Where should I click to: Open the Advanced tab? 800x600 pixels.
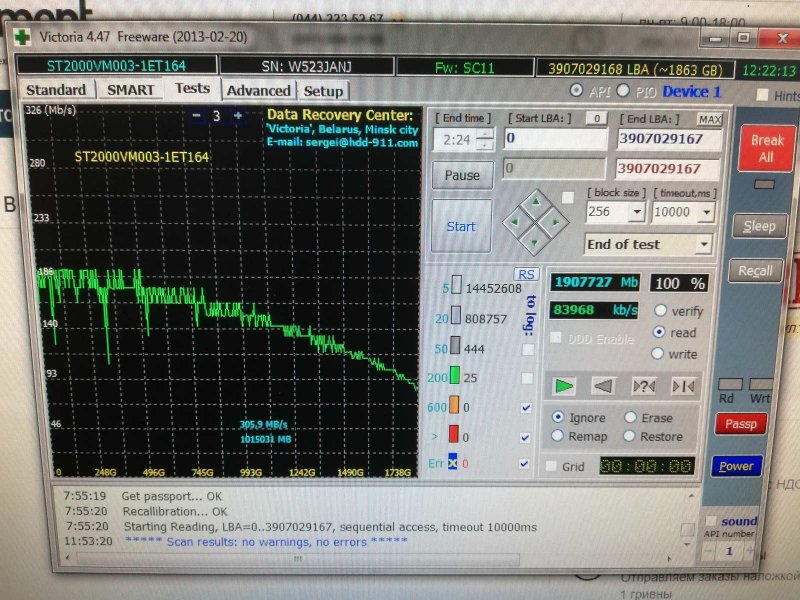[258, 90]
